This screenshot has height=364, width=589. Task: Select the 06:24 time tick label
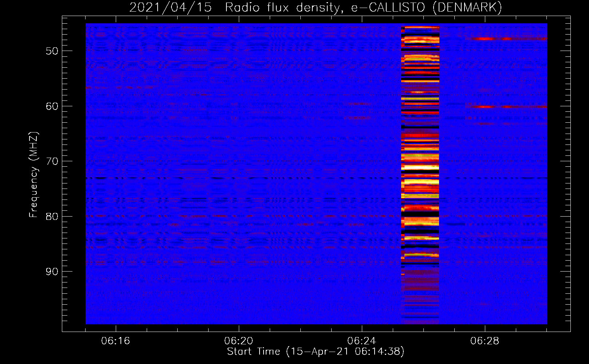[362, 341]
